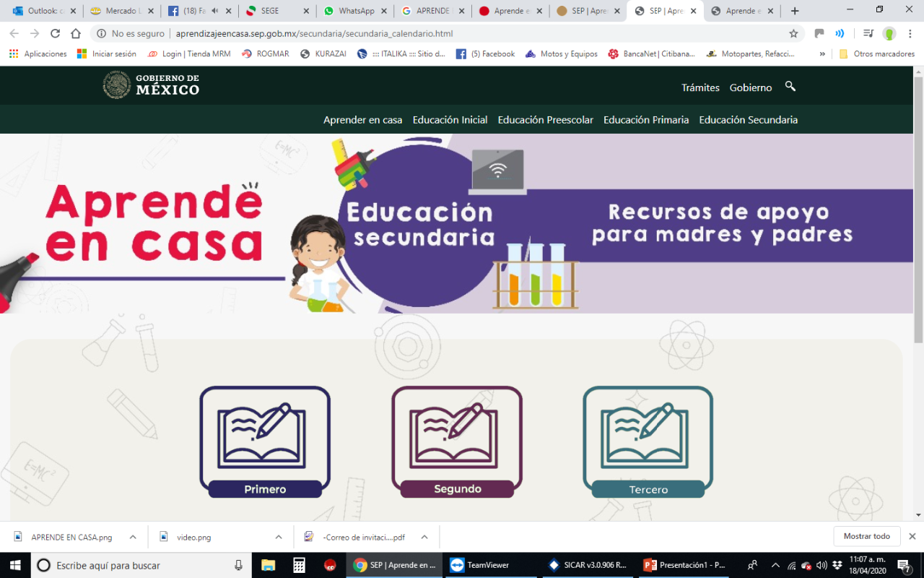Switch to Presentación1 PowerPoint in the taskbar
This screenshot has height=578, width=924.
click(x=684, y=565)
